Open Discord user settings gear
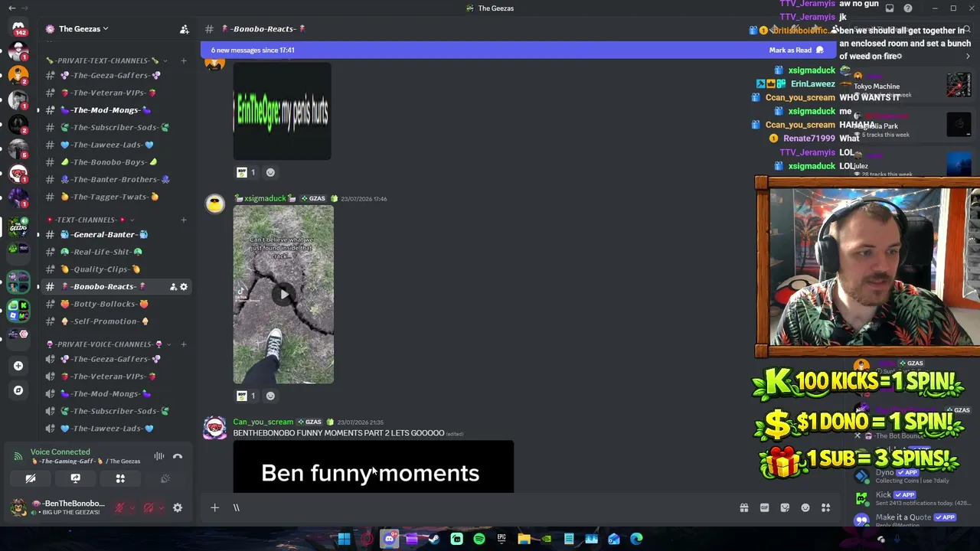The height and width of the screenshot is (551, 980). [178, 507]
